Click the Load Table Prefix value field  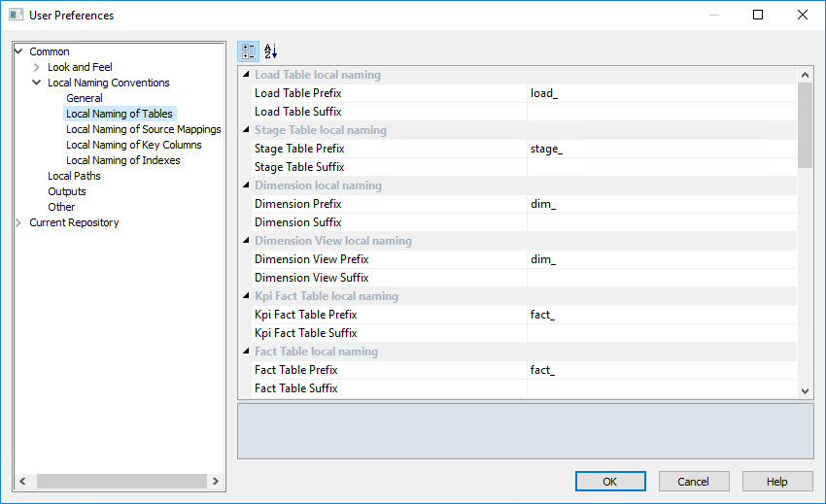(x=661, y=93)
